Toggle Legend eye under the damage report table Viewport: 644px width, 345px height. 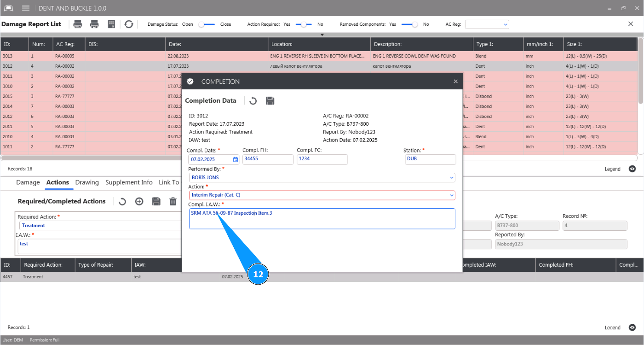(632, 169)
